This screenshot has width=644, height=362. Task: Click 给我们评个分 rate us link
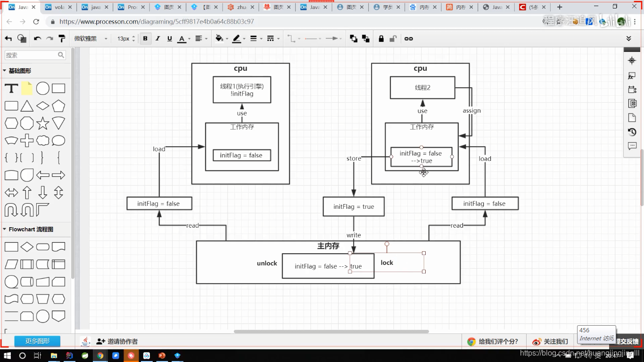click(493, 342)
